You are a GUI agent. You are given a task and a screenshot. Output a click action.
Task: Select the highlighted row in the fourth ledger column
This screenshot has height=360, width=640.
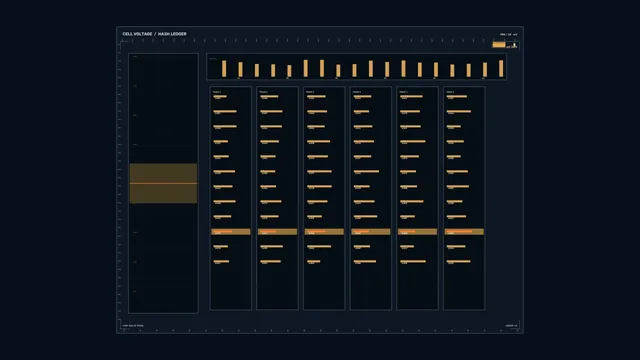(371, 232)
